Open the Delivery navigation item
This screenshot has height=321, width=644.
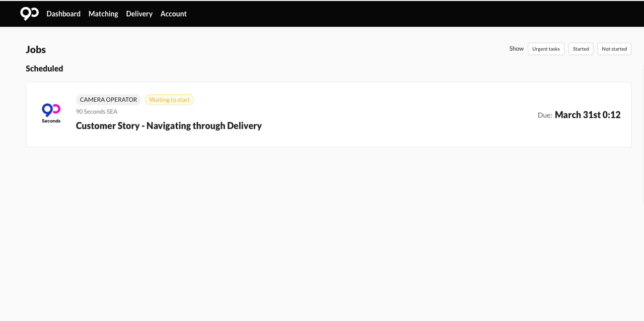coord(139,14)
